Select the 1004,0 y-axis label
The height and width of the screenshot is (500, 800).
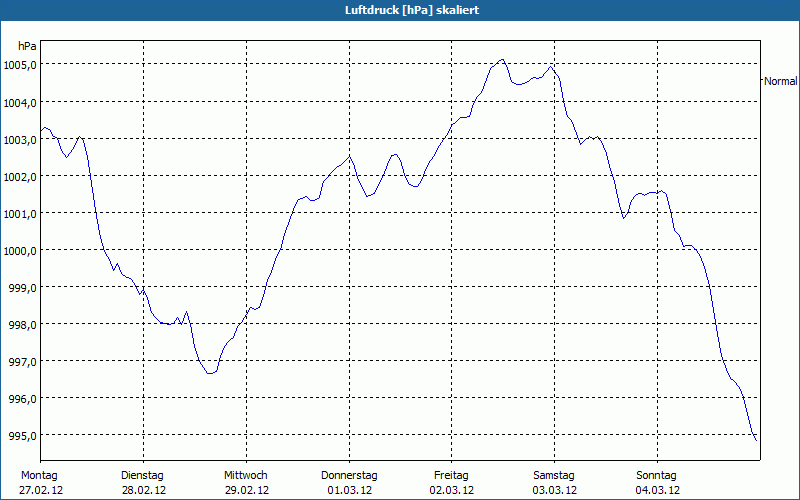tap(20, 103)
